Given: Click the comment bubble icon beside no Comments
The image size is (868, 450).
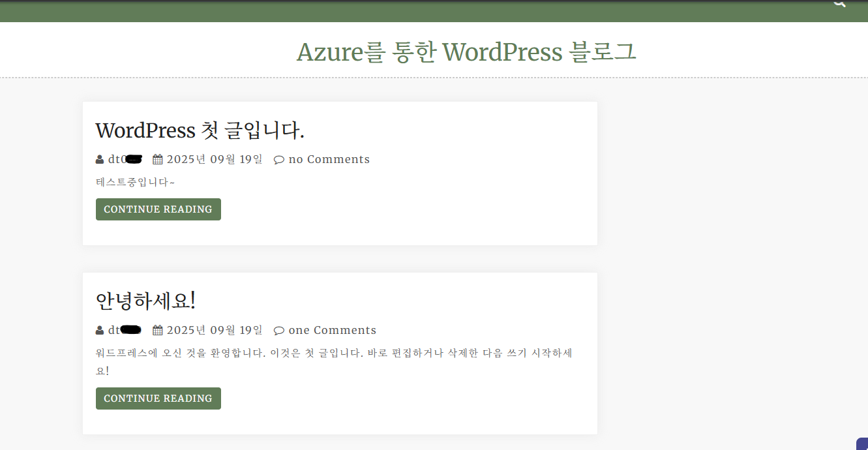Looking at the screenshot, I should (279, 160).
